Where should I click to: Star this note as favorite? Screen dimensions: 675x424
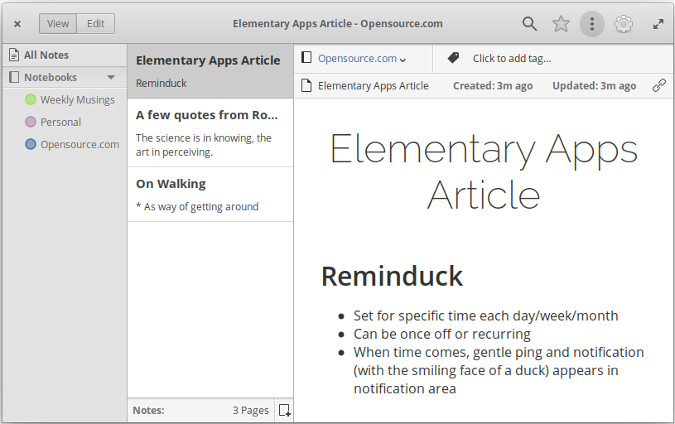click(561, 23)
